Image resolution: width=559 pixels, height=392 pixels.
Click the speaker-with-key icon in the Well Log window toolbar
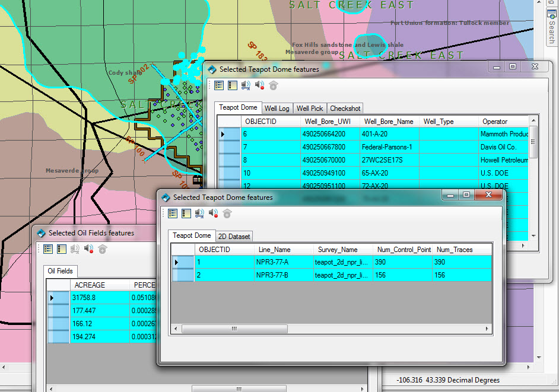tap(246, 85)
